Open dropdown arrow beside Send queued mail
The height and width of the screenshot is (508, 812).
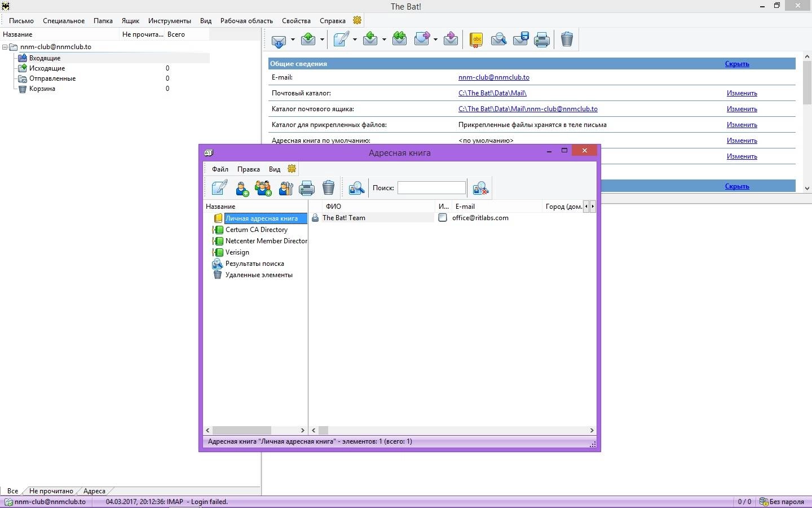322,40
